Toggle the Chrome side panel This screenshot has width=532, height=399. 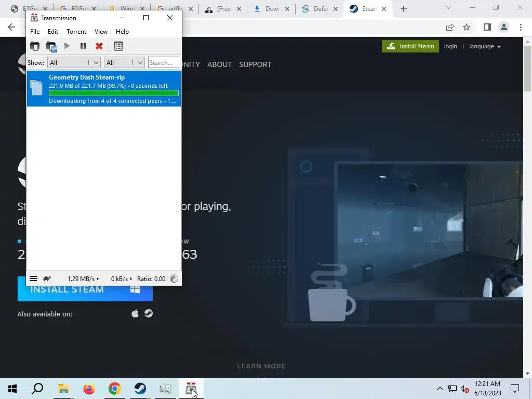(487, 27)
